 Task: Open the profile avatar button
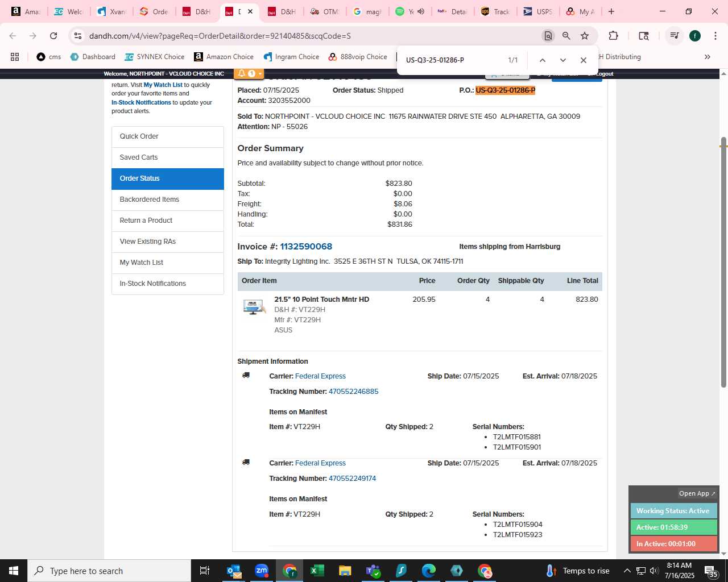click(x=695, y=36)
